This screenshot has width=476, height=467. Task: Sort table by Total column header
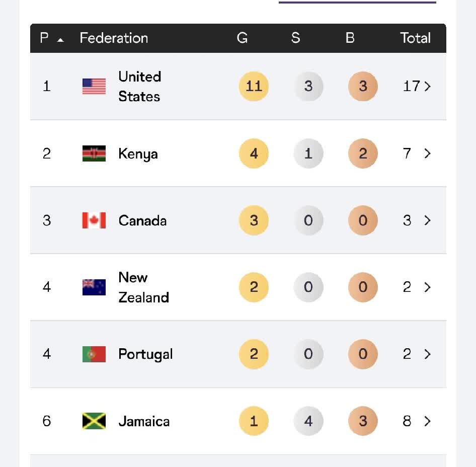point(415,38)
